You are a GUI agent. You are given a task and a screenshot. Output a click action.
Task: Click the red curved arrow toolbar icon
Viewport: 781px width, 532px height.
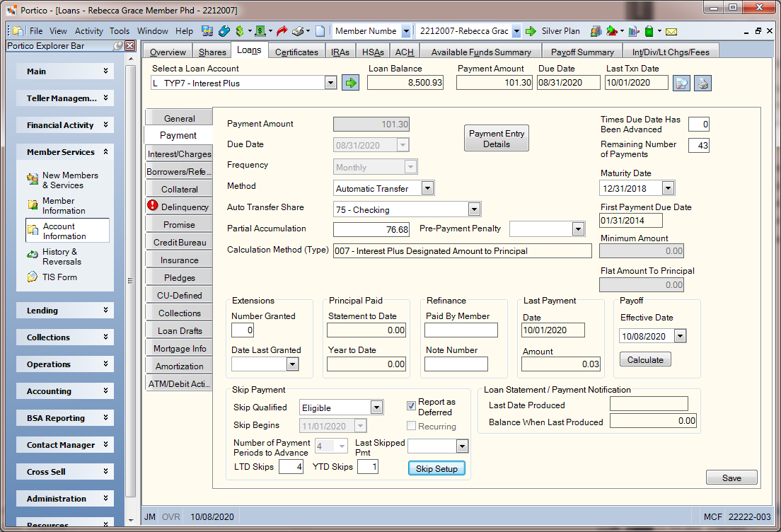pos(282,31)
